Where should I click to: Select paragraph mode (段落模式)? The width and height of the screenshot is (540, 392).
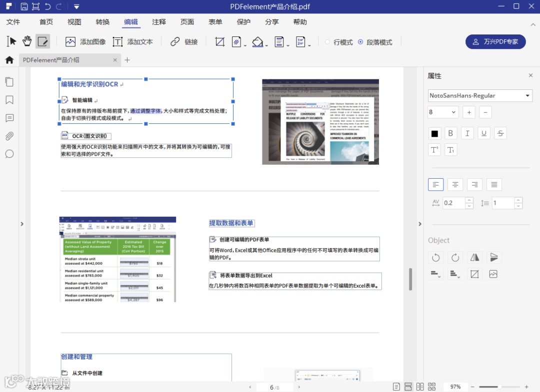tap(375, 42)
